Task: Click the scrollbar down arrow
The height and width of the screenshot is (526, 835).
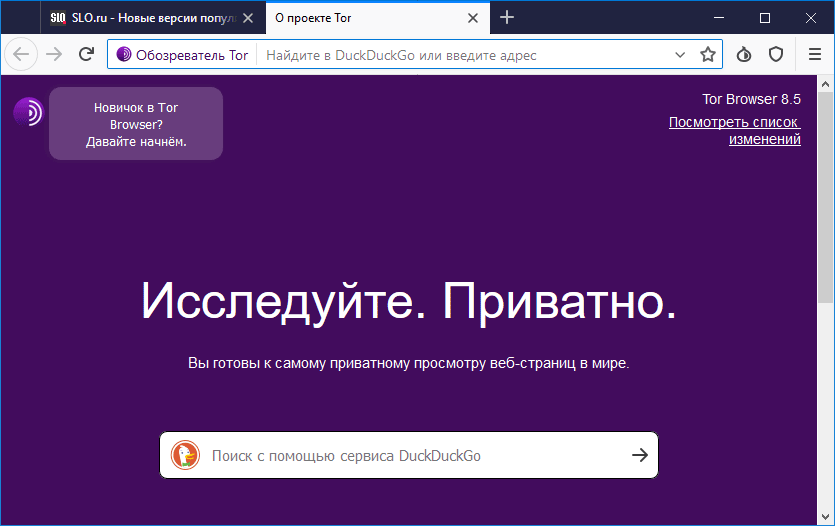Action: click(x=825, y=517)
